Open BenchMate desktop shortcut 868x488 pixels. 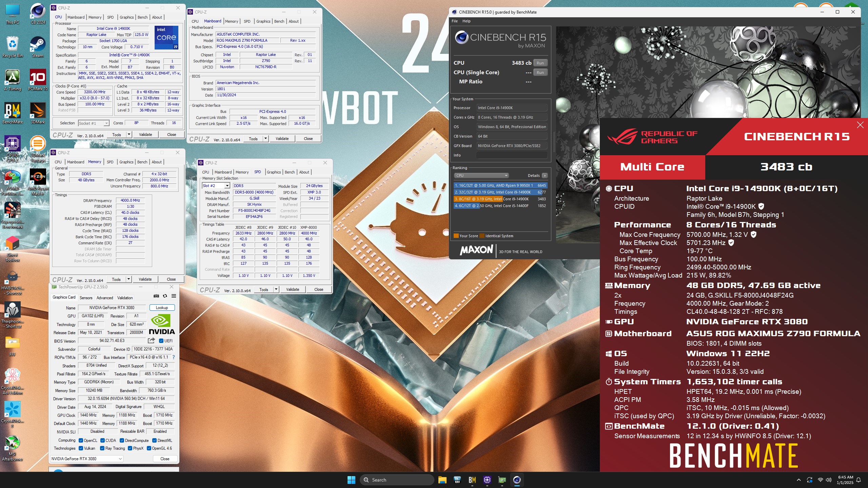[x=13, y=114]
